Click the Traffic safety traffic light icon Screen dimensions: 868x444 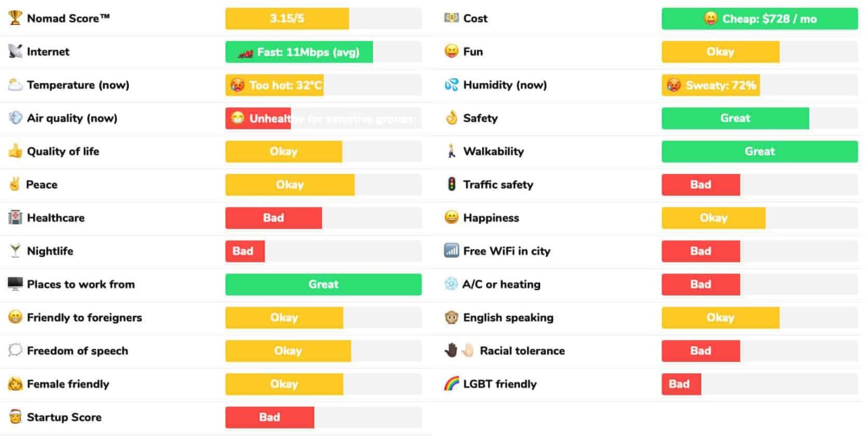tap(452, 184)
